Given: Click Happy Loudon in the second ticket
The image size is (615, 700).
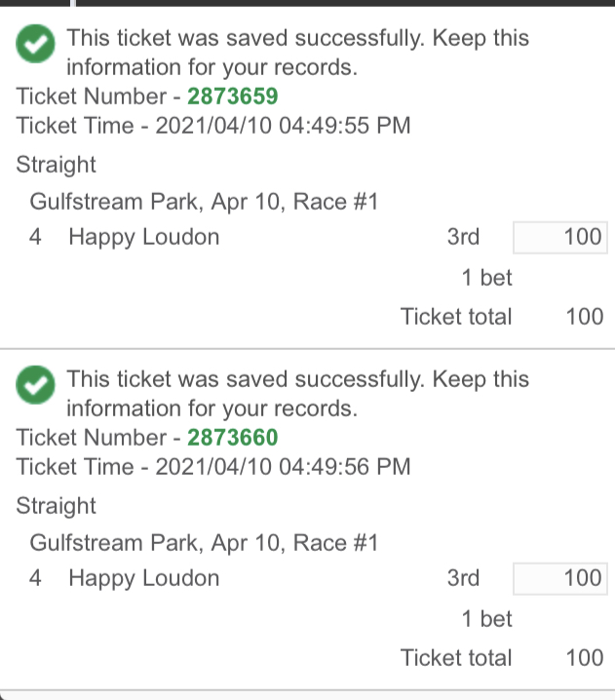Looking at the screenshot, I should pos(143,578).
